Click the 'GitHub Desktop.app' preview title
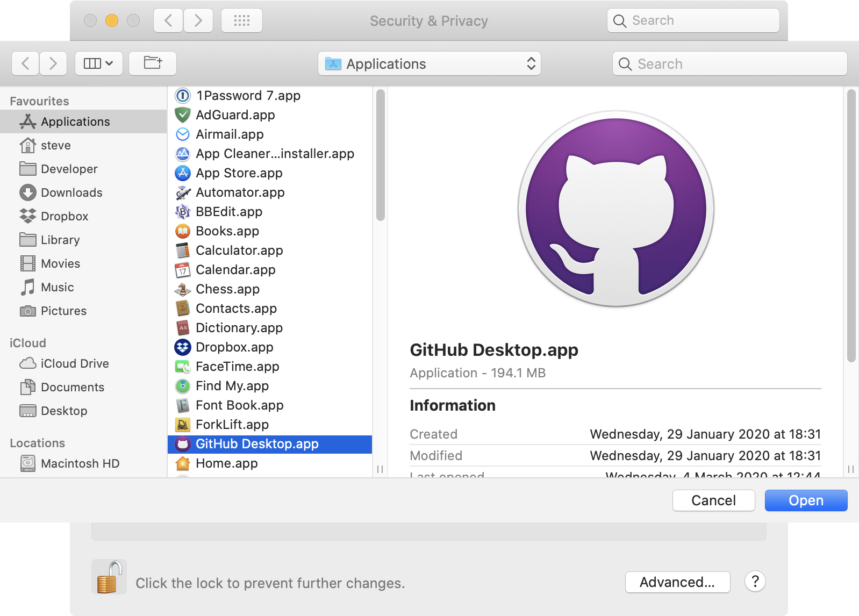Viewport: 859px width, 616px height. 493,350
